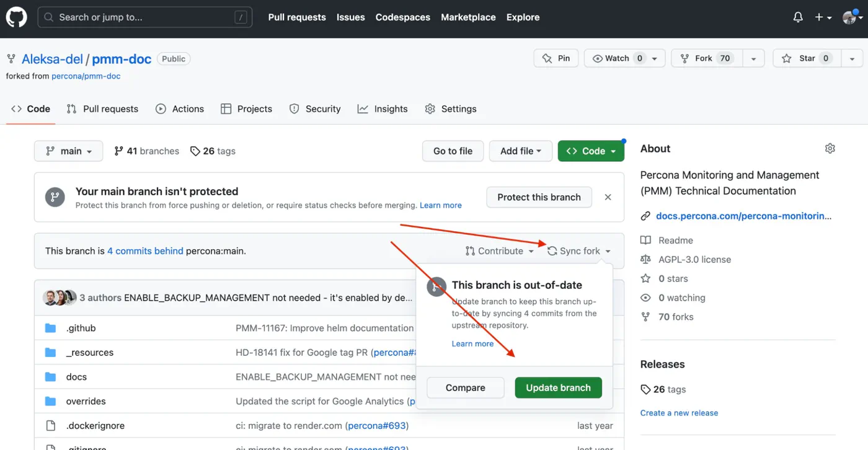The height and width of the screenshot is (450, 868).
Task: Switch to the Code tab
Action: 31,109
